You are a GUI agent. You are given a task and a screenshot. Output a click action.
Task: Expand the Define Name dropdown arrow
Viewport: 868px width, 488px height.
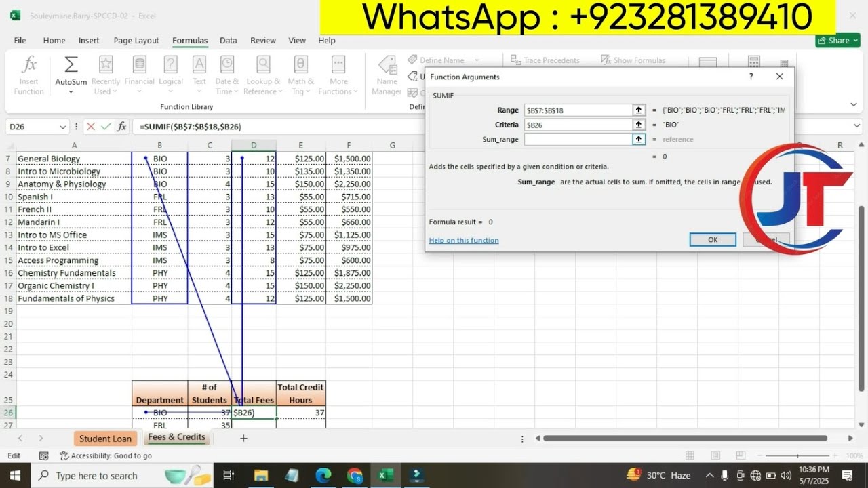coord(477,60)
